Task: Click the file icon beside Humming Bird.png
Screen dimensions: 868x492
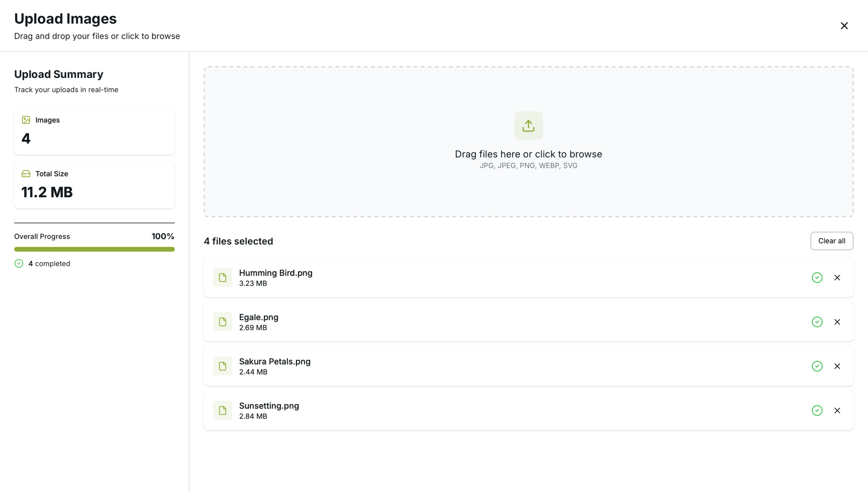Action: [222, 278]
